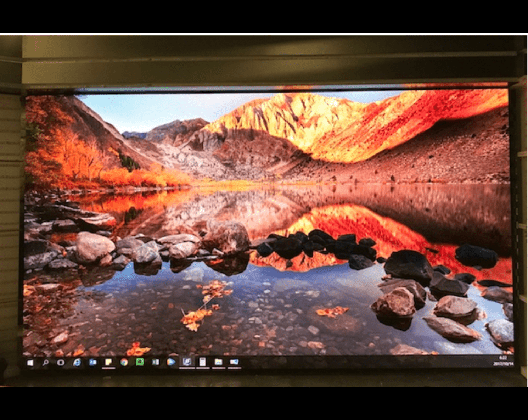The image size is (528, 420).
Task: Switch to the monitor-shaped app on taskbar
Action: (187, 362)
